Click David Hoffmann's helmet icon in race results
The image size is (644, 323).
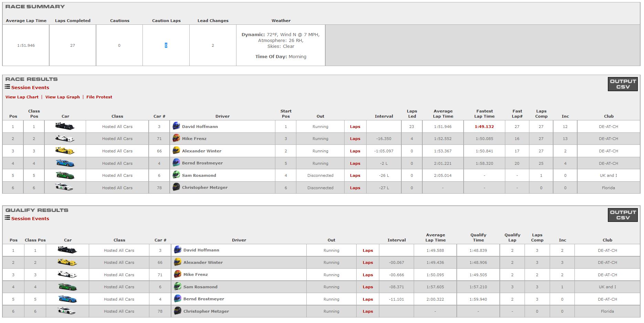(x=176, y=126)
